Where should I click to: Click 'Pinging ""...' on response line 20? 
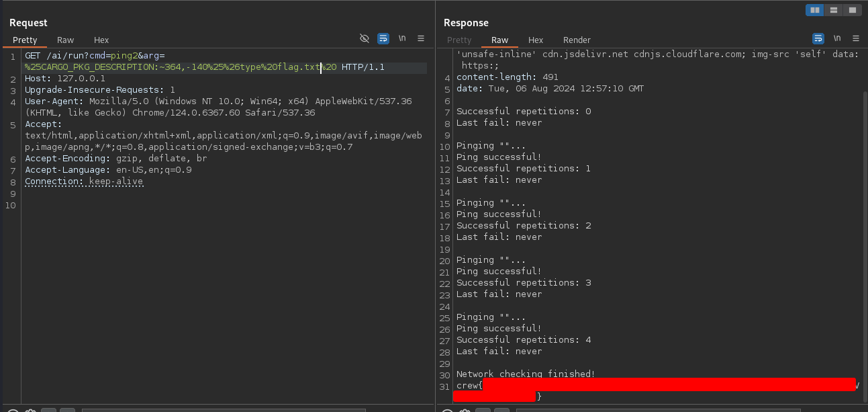[491, 260]
